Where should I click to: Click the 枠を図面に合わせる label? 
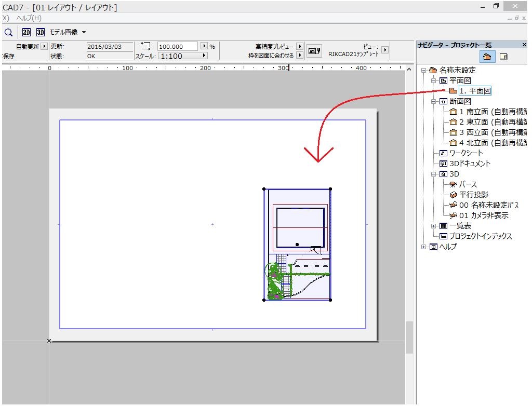click(271, 55)
